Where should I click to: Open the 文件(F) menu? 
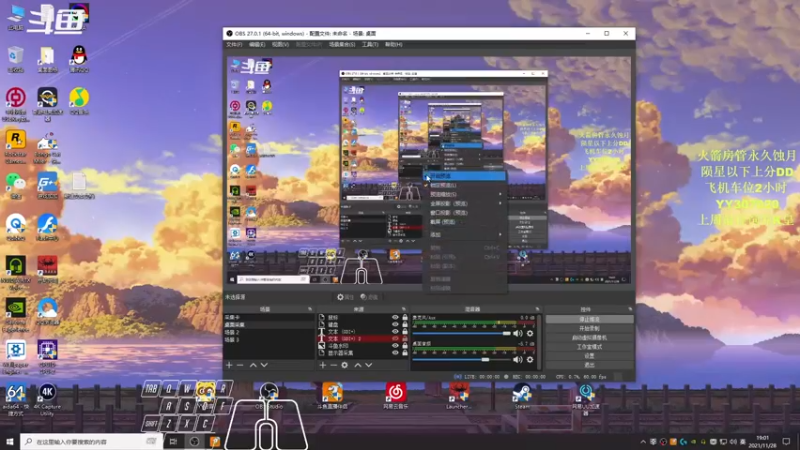(x=234, y=45)
